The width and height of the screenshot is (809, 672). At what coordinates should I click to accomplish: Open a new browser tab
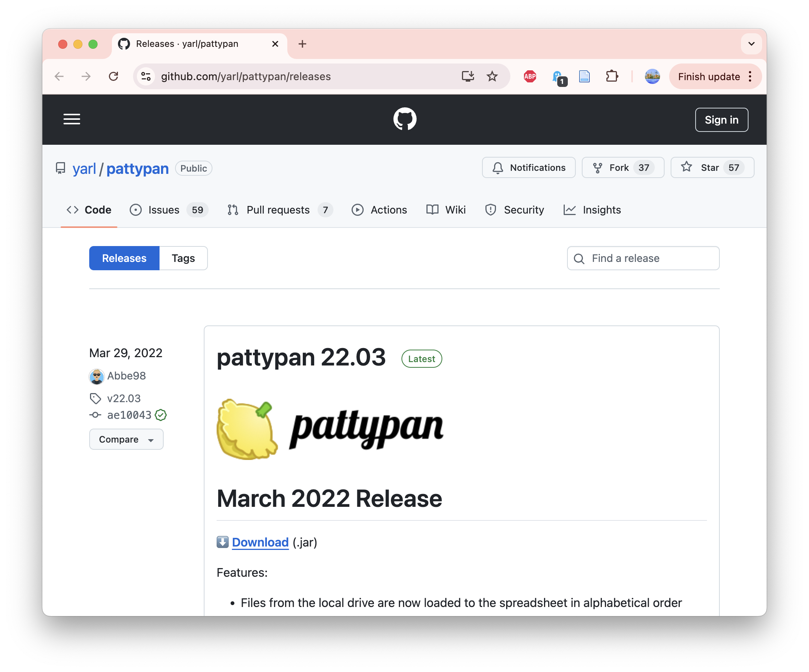click(x=302, y=44)
